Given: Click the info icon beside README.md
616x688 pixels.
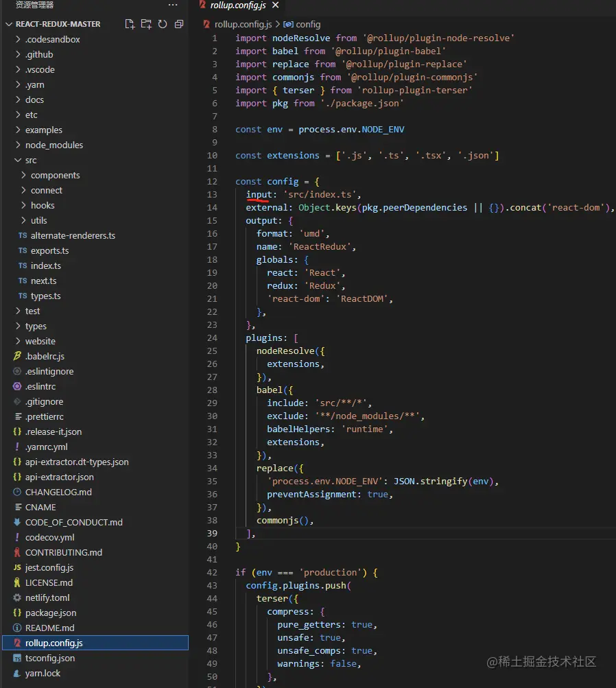Looking at the screenshot, I should point(17,628).
